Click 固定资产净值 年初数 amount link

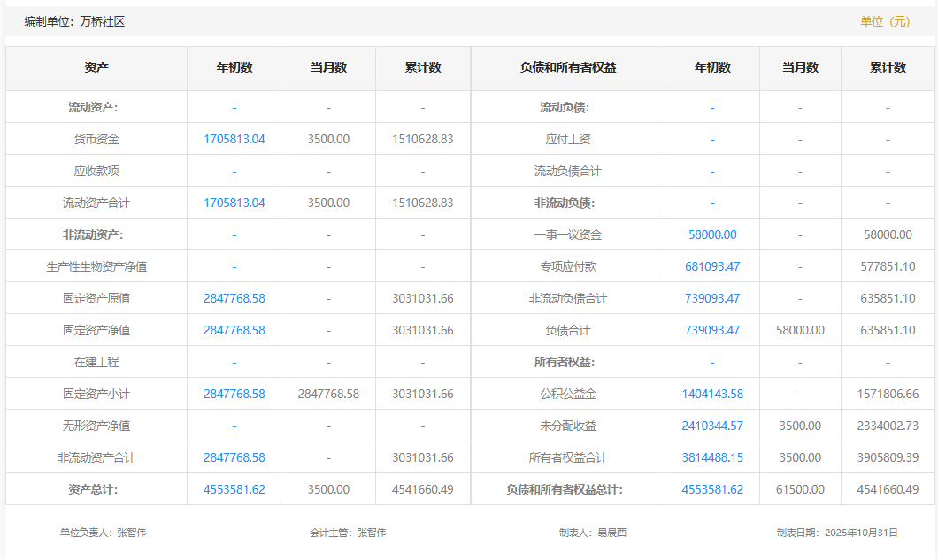(234, 330)
